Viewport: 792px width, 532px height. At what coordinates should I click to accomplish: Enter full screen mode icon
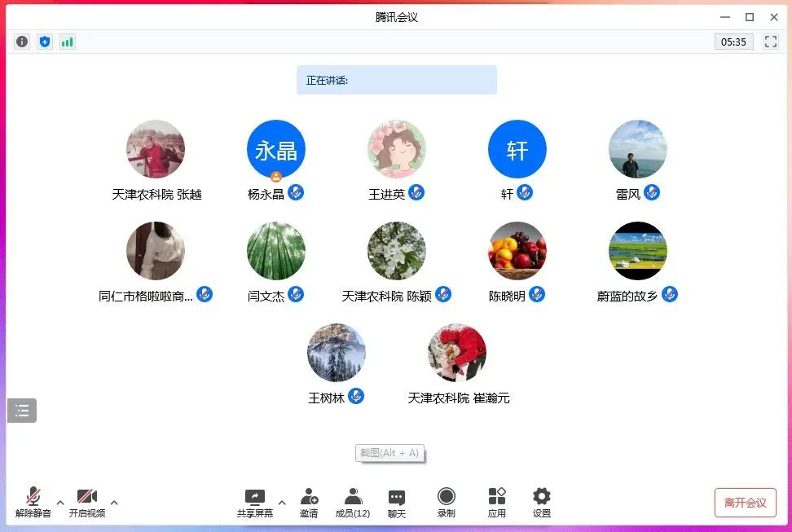[x=770, y=42]
